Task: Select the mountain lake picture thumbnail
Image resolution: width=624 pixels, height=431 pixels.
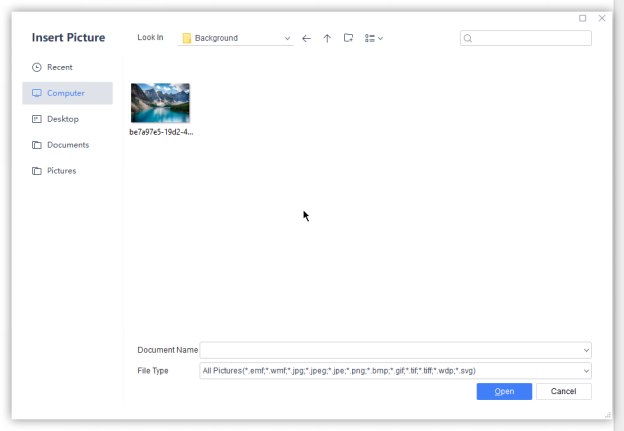Action: (160, 103)
